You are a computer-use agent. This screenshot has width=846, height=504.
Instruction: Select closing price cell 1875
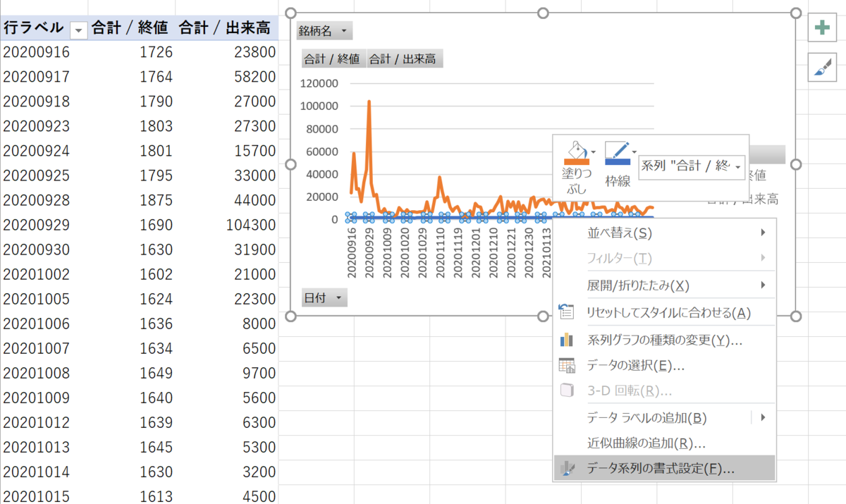[x=156, y=200]
